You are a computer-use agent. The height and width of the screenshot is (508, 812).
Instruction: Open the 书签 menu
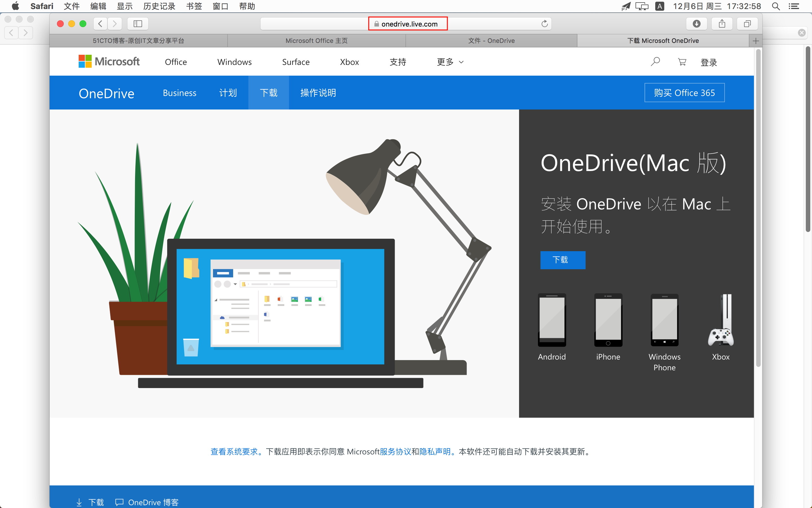[194, 6]
